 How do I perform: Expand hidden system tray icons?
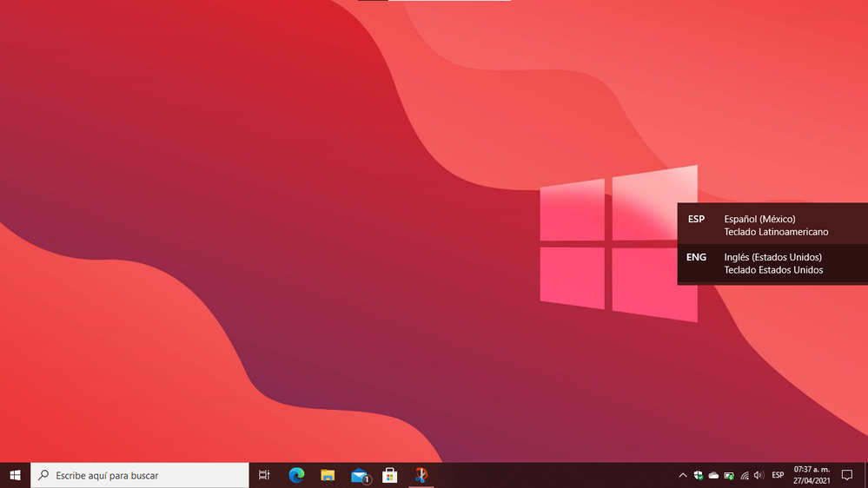(x=683, y=475)
